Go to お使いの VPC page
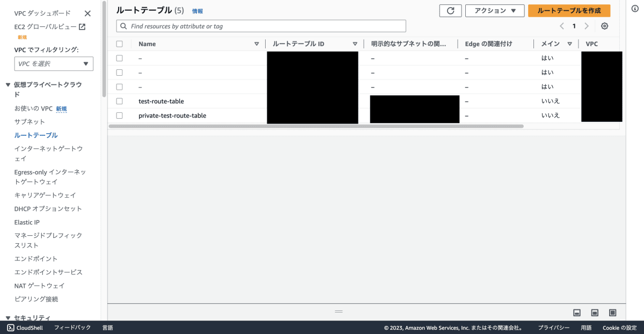 pos(33,108)
